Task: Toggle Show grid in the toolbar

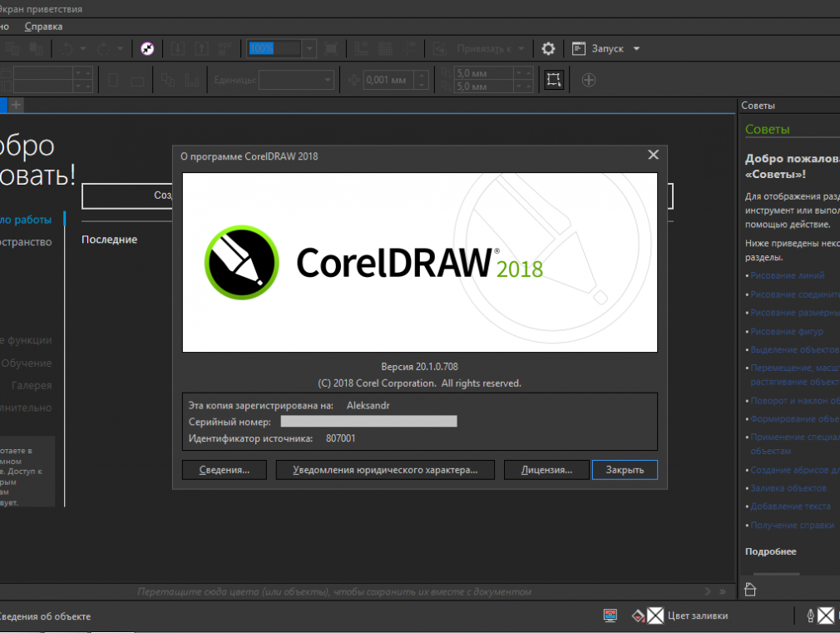Action: tap(385, 49)
